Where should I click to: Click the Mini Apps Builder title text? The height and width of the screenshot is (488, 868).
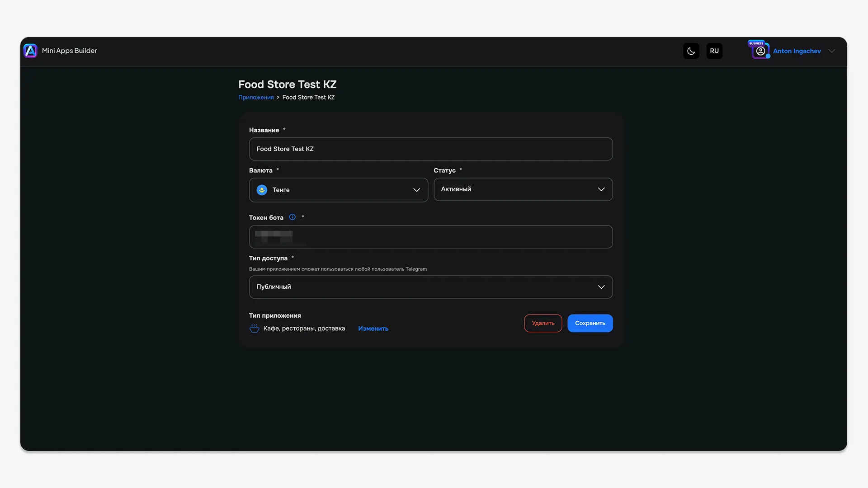pos(70,51)
